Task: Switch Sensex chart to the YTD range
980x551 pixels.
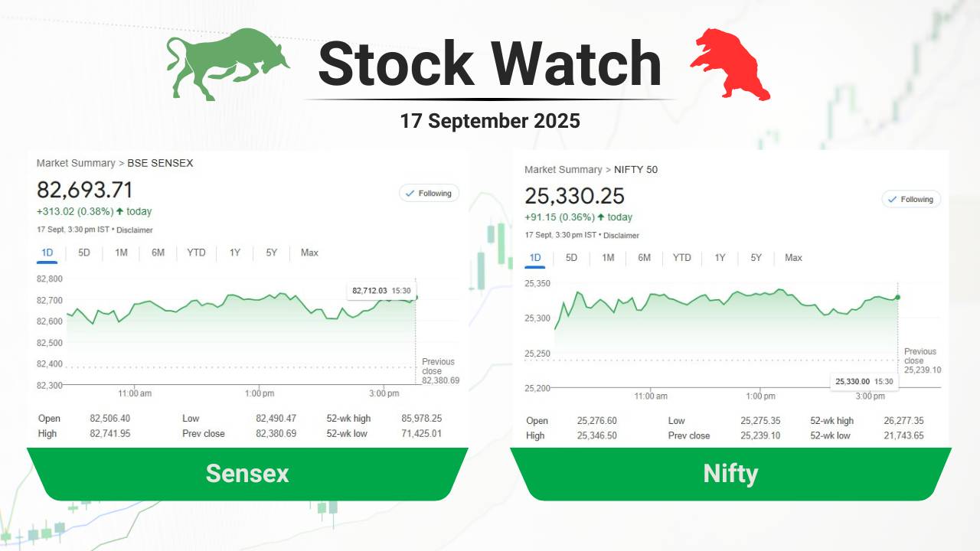Action: coord(196,253)
